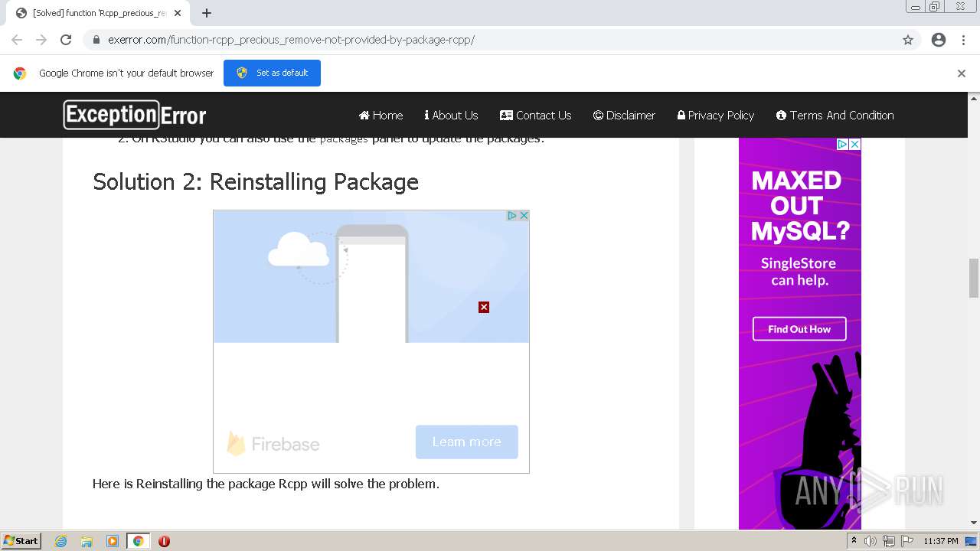Open the Chrome three-dot menu

tap(963, 40)
